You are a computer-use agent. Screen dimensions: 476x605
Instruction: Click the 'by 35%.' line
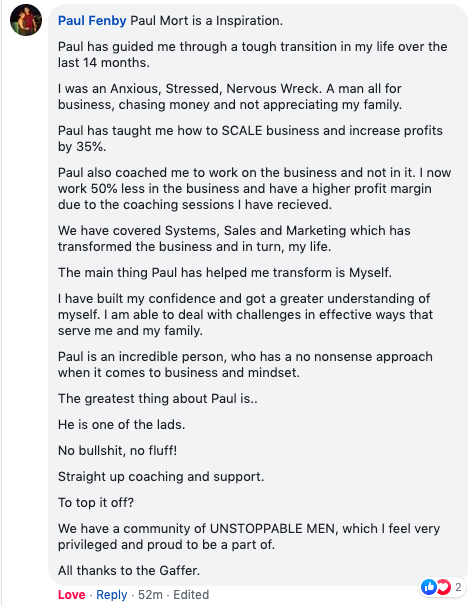82,147
